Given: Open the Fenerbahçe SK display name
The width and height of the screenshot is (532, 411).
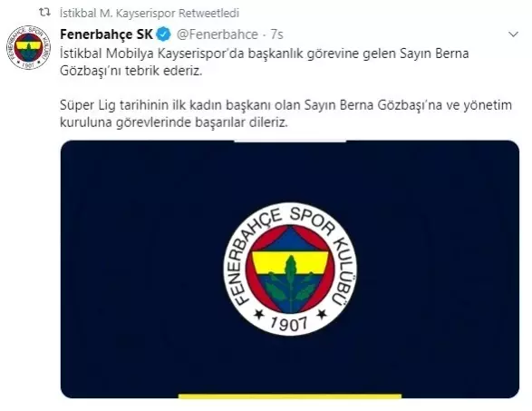Looking at the screenshot, I should [x=107, y=34].
